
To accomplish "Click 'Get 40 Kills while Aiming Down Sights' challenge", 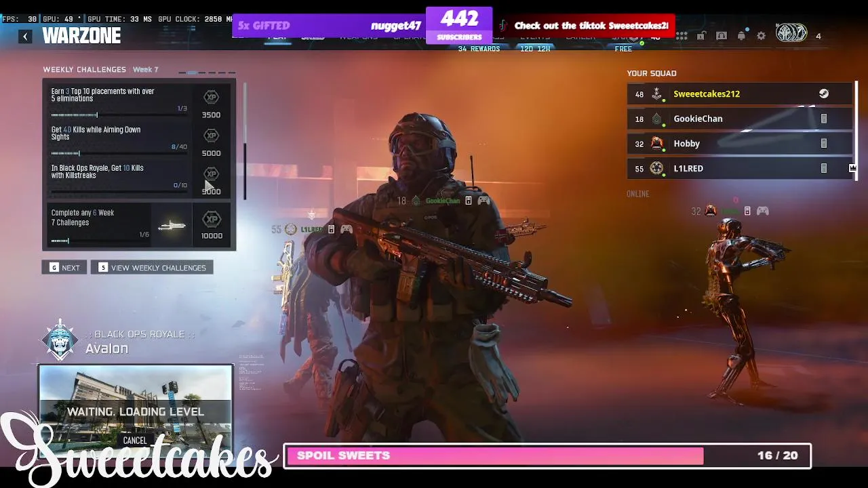I will tap(96, 133).
